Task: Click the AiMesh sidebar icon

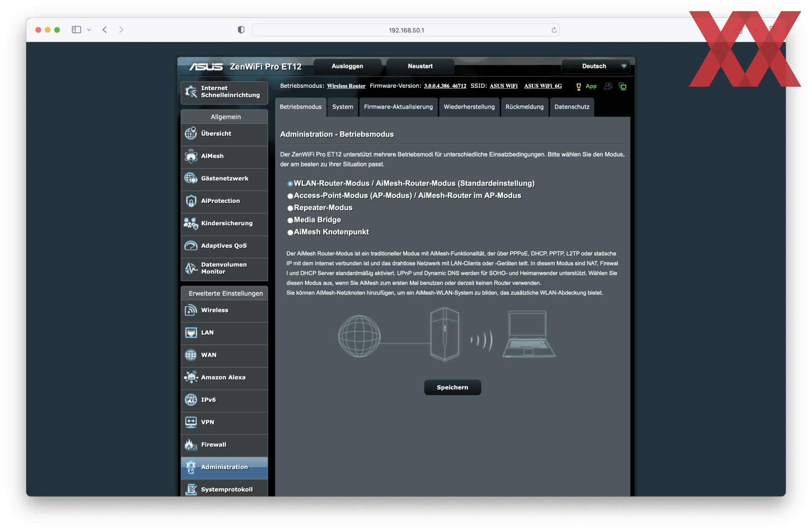Action: click(191, 156)
